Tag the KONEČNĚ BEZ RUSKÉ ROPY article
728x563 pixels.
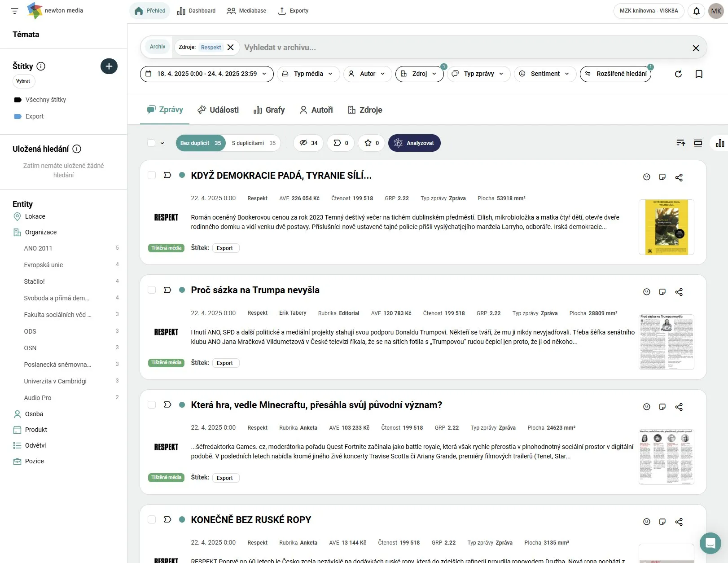167,519
